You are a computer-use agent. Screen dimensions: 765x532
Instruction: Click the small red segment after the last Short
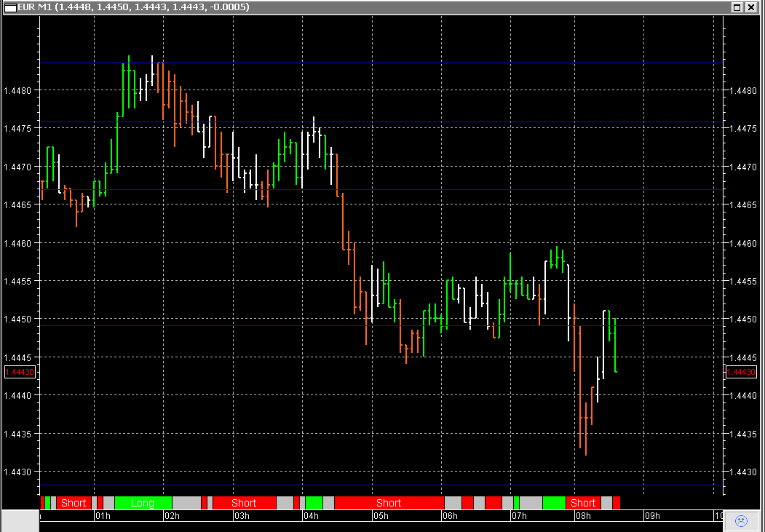click(615, 502)
